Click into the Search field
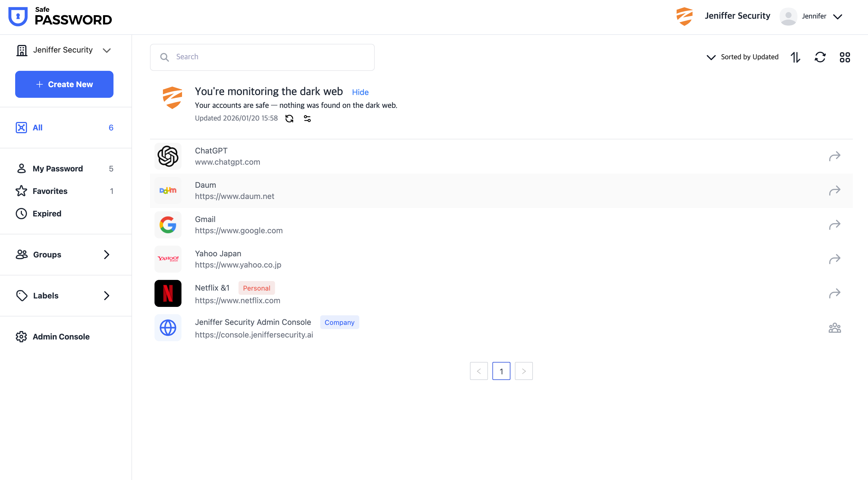This screenshot has width=868, height=480. pos(262,57)
